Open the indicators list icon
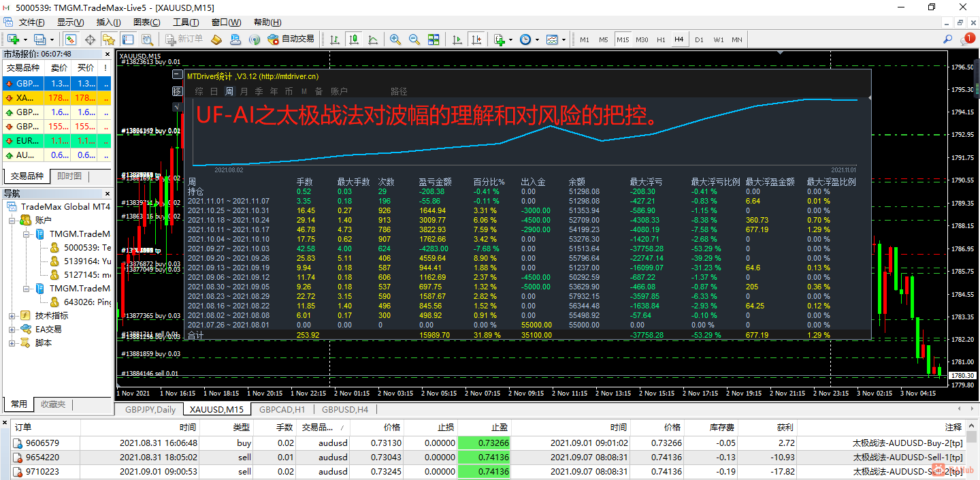The height and width of the screenshot is (480, 980). pos(500,39)
